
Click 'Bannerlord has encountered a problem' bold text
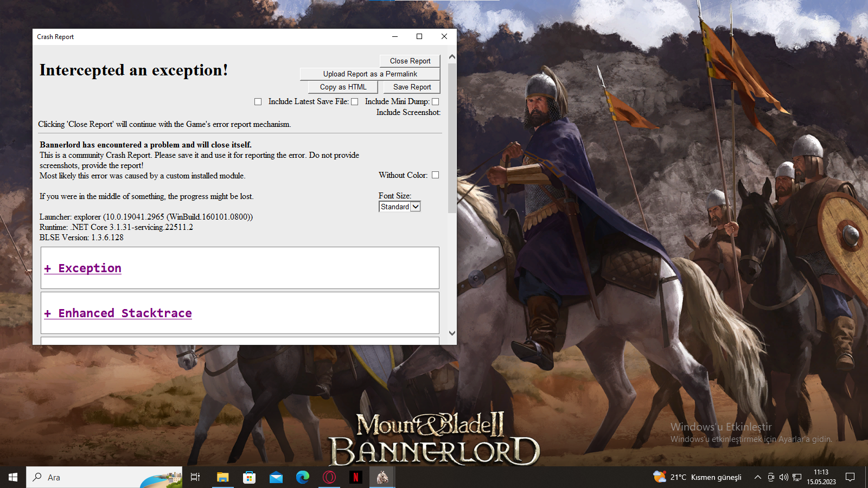click(145, 145)
